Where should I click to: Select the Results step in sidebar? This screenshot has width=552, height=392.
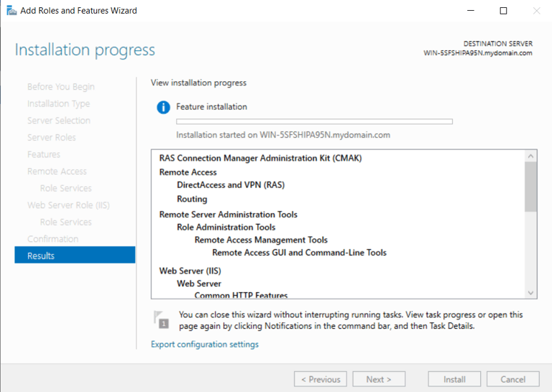click(75, 256)
